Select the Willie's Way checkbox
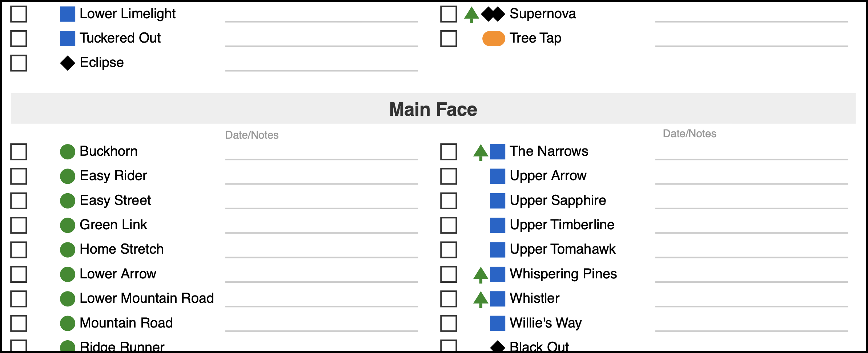The image size is (868, 353). pyautogui.click(x=449, y=323)
